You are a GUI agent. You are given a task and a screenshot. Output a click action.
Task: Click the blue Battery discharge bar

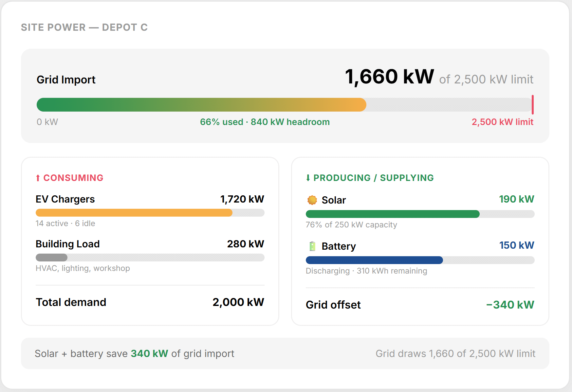click(374, 260)
